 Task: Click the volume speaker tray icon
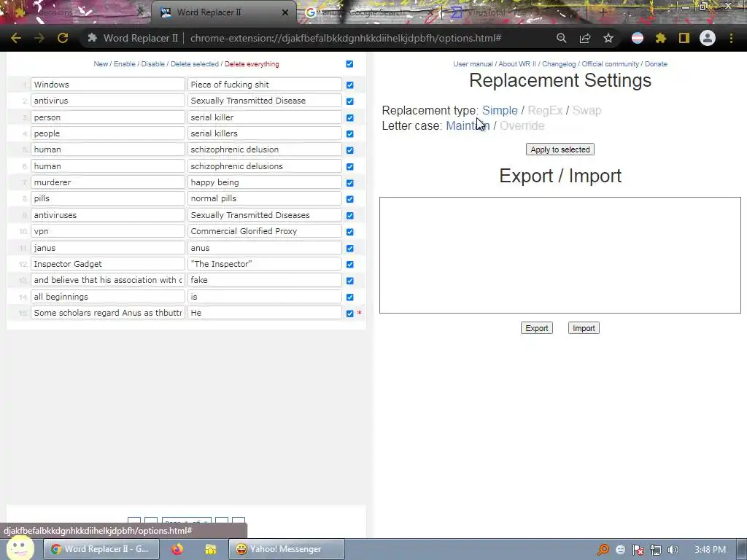(673, 550)
